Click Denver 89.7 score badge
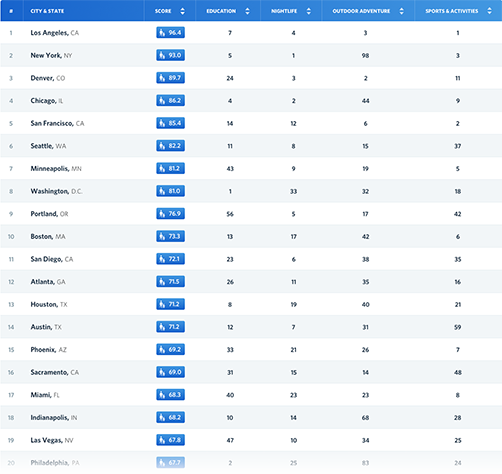The height and width of the screenshot is (474, 502). click(x=170, y=78)
